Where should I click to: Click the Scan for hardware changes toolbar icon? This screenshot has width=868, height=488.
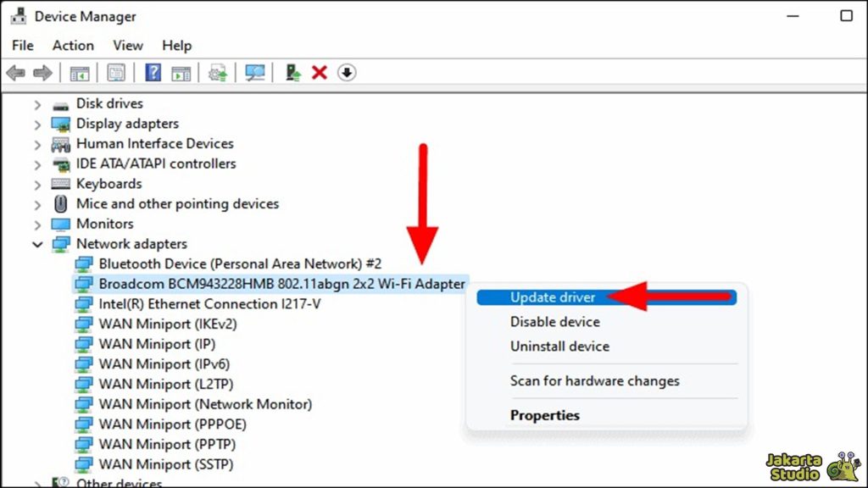pyautogui.click(x=254, y=72)
